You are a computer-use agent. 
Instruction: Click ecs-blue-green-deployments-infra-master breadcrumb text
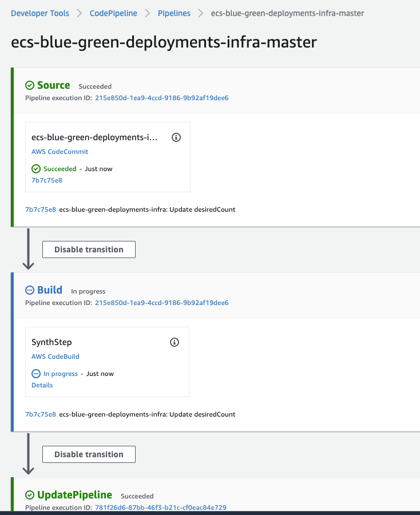(287, 13)
